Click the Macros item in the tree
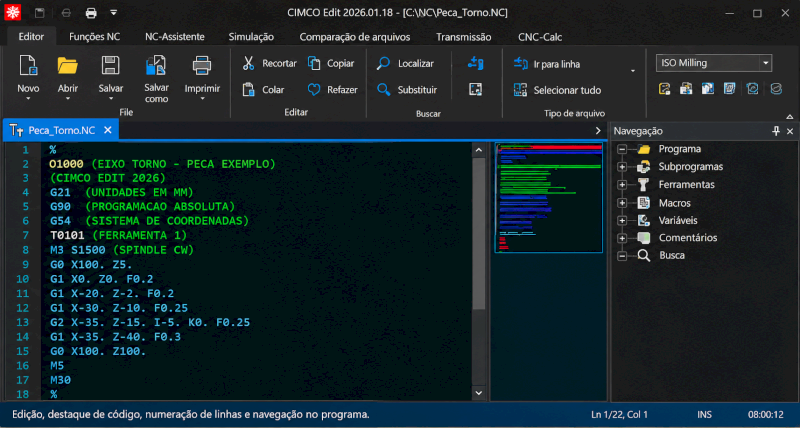800x428 pixels. (x=674, y=203)
